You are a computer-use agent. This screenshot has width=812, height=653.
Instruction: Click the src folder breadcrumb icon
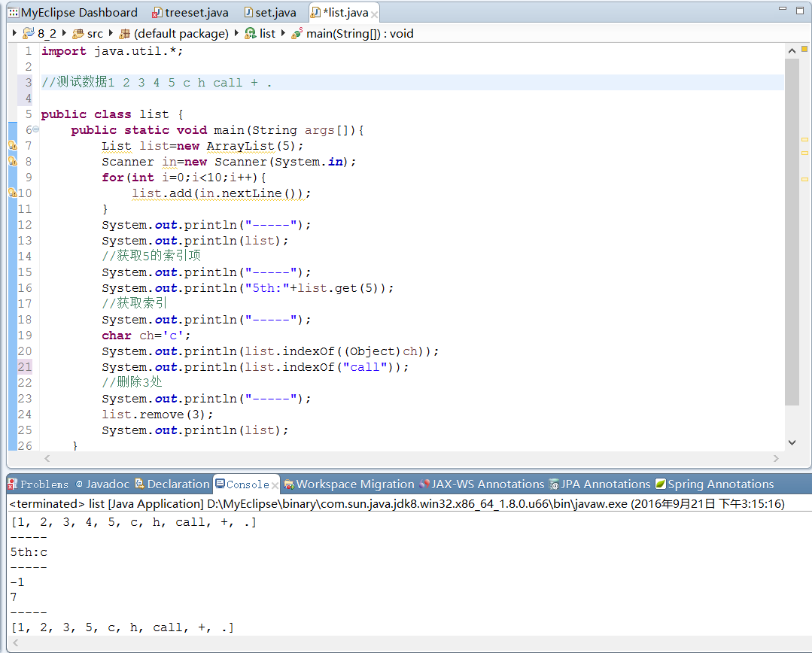(x=78, y=34)
